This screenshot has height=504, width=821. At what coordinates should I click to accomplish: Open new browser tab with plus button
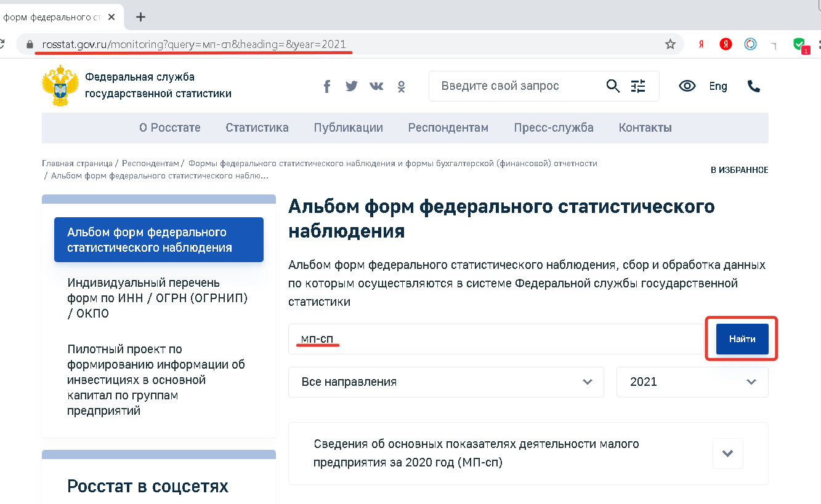[x=140, y=17]
